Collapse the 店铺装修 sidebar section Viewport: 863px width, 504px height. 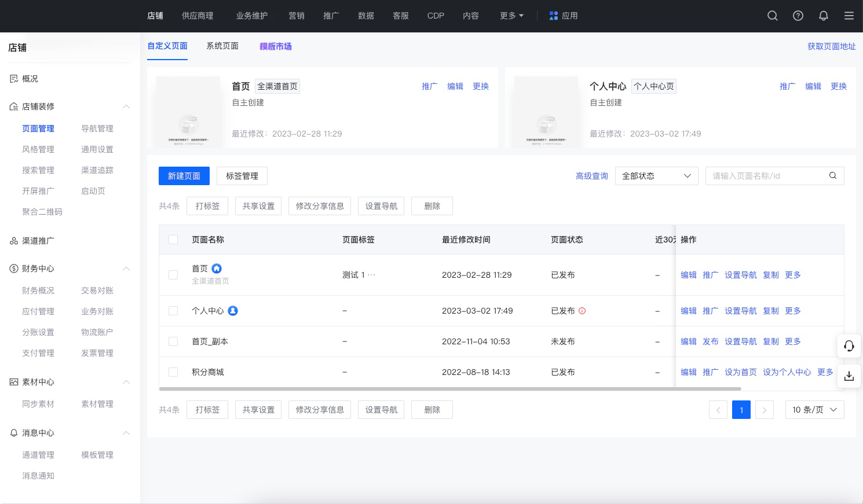126,106
